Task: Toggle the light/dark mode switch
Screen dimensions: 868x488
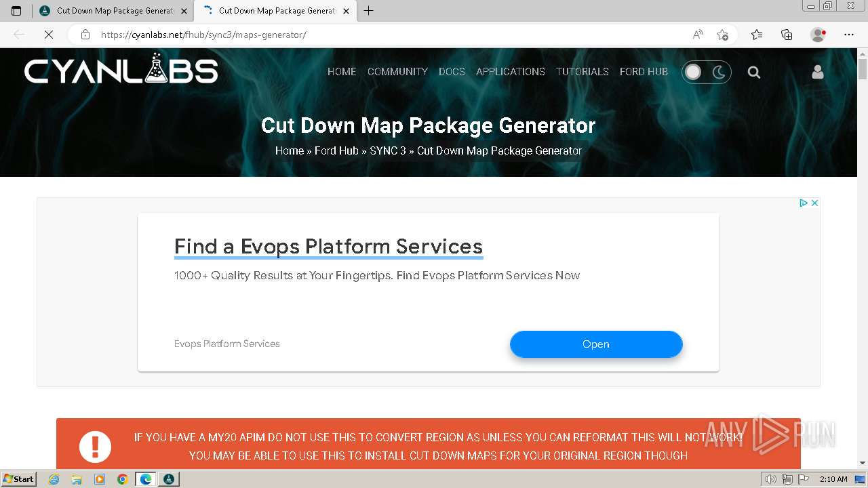Action: (x=706, y=72)
